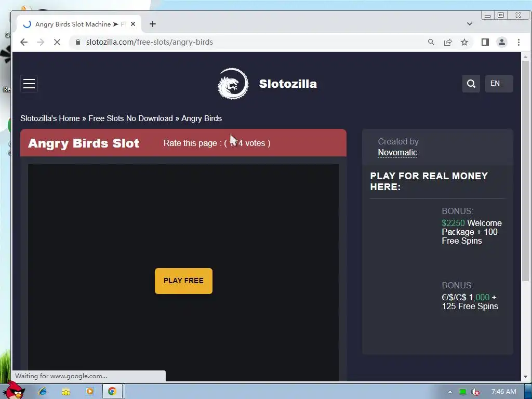
Task: Toggle Chrome side panel
Action: 485,42
